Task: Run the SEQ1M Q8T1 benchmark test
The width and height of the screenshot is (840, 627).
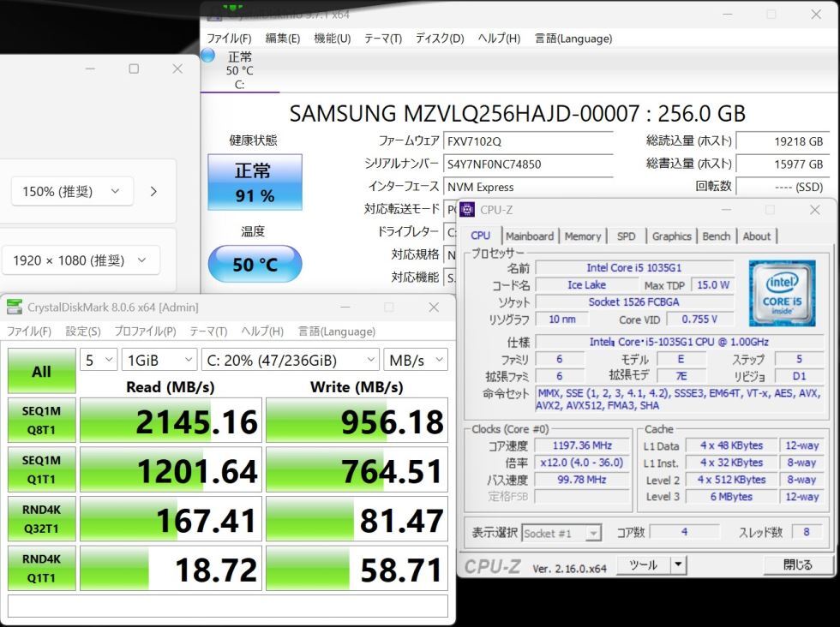Action: click(x=40, y=420)
